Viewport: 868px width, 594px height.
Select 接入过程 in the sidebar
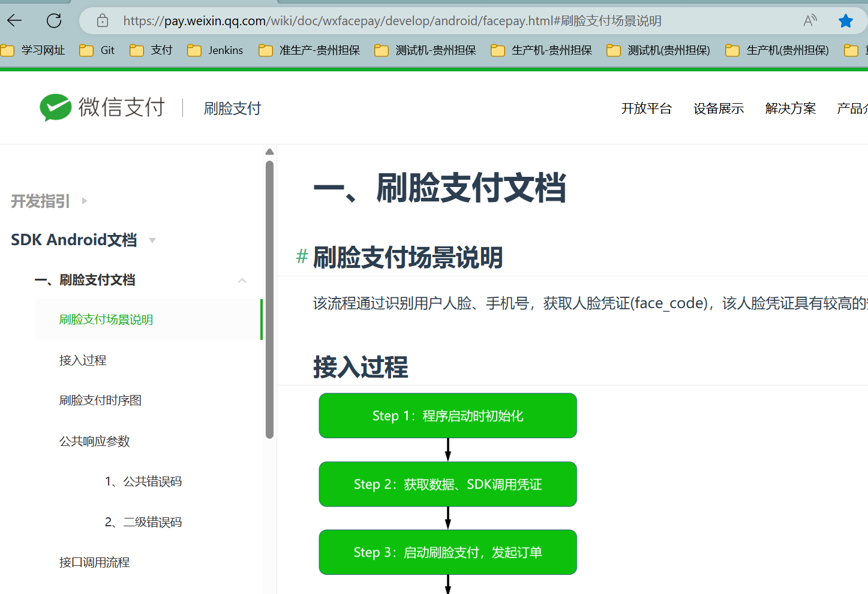pyautogui.click(x=83, y=360)
